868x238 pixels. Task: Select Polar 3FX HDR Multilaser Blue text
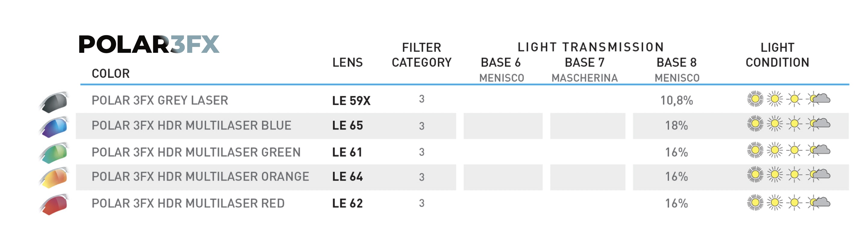[x=191, y=126]
